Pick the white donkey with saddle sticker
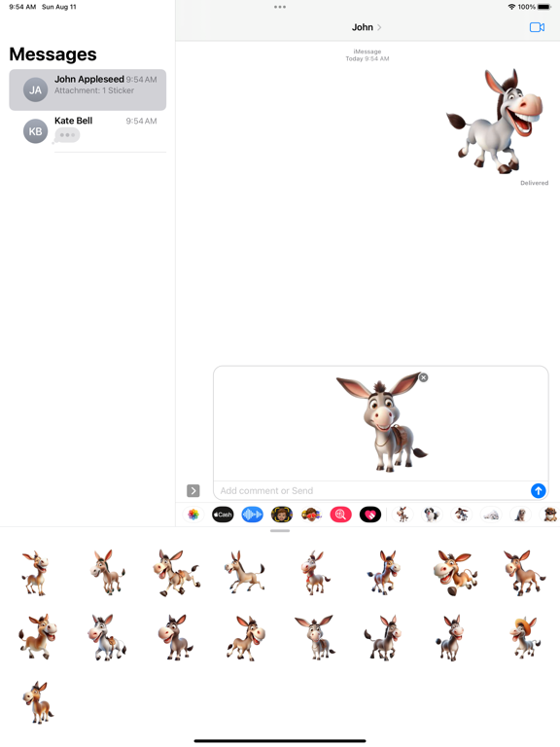 coord(107,637)
